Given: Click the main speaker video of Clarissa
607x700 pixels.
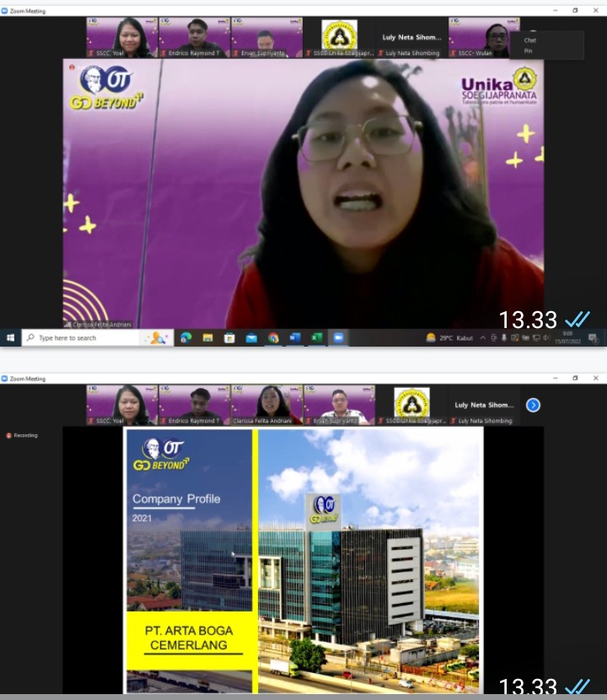Looking at the screenshot, I should click(303, 193).
